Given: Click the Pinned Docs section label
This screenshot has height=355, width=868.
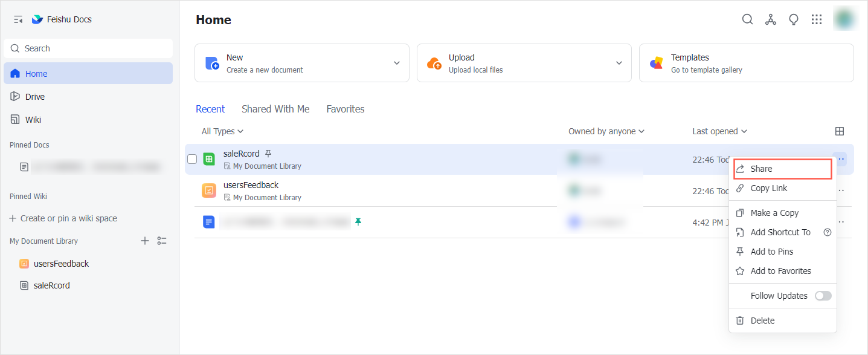Looking at the screenshot, I should 30,145.
